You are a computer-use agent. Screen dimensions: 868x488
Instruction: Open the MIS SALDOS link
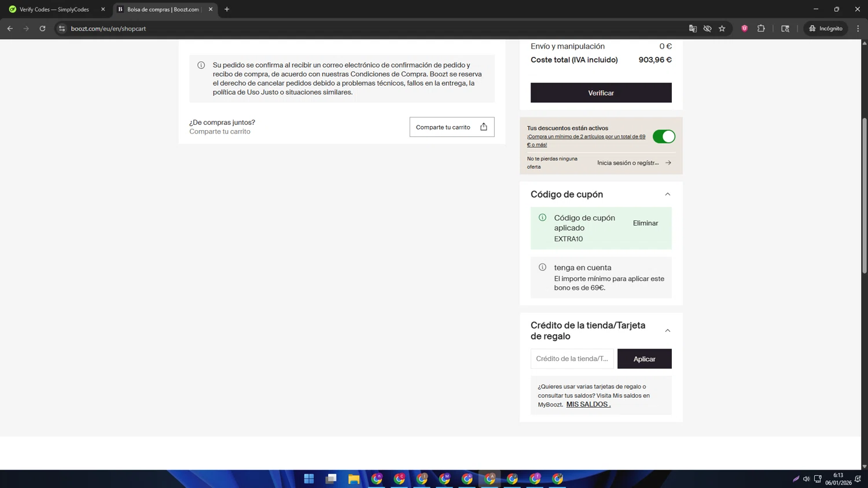coord(589,404)
